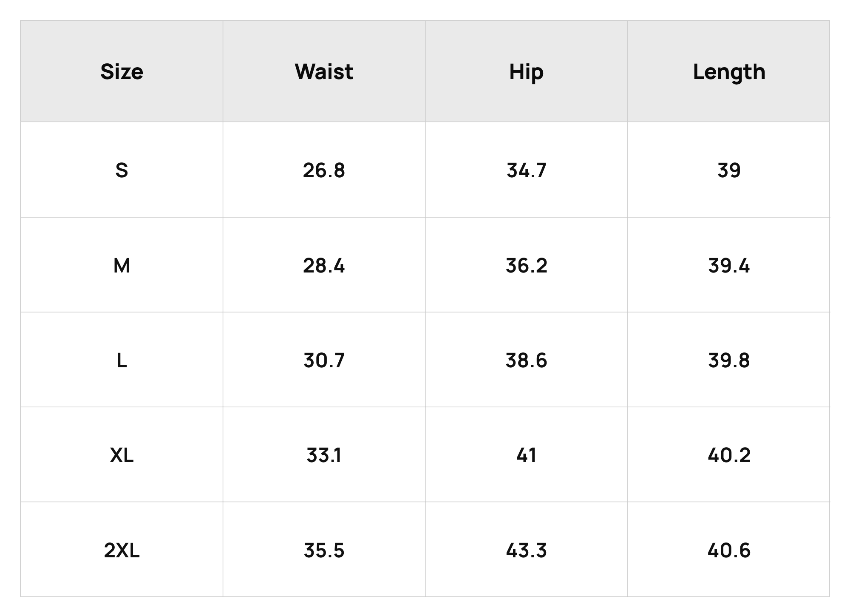850x616 pixels.
Task: Select length value 40.2 cell
Action: pyautogui.click(x=729, y=455)
